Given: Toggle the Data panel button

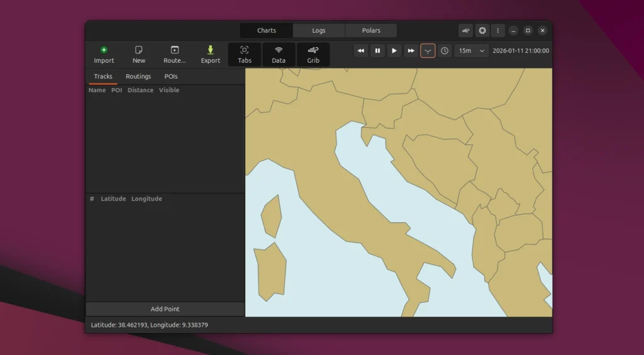Looking at the screenshot, I should point(279,55).
